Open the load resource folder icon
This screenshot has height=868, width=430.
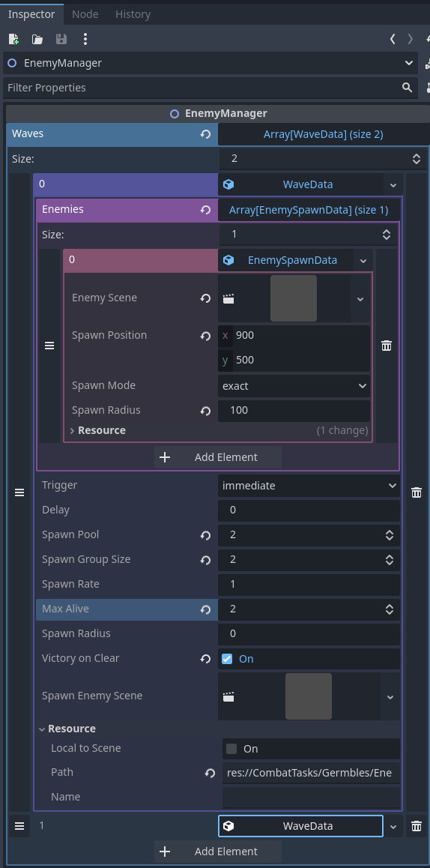37,39
